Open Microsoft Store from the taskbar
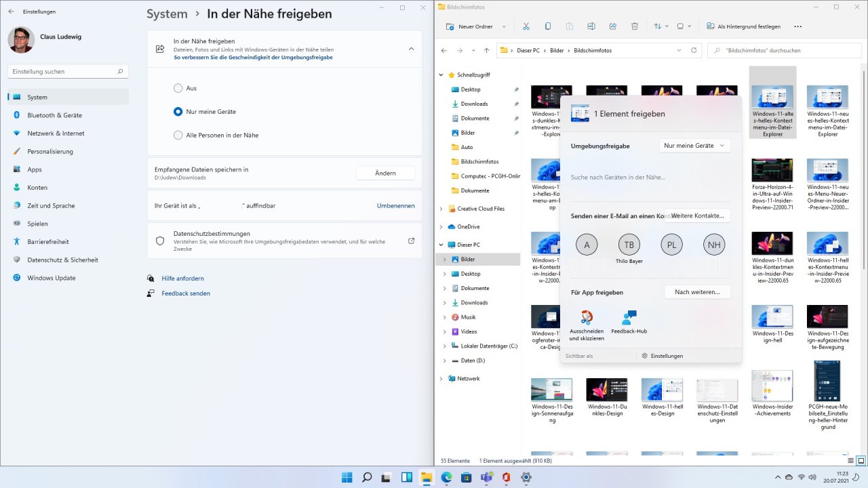Image resolution: width=868 pixels, height=488 pixels. pyautogui.click(x=467, y=477)
